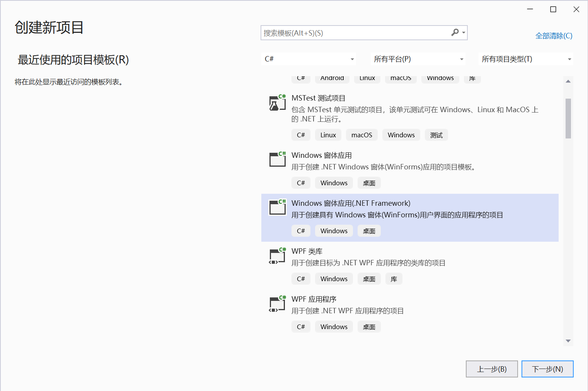Open the search box history dropdown arrow
588x391 pixels.
pos(464,33)
